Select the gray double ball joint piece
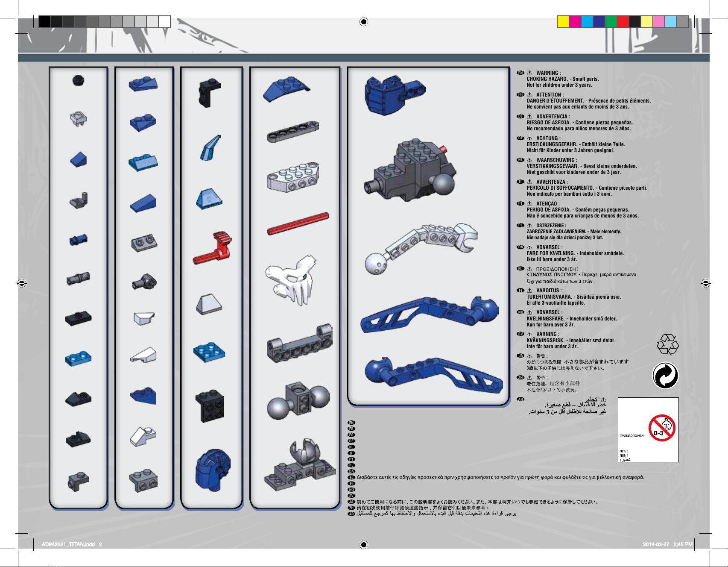 coord(298,400)
